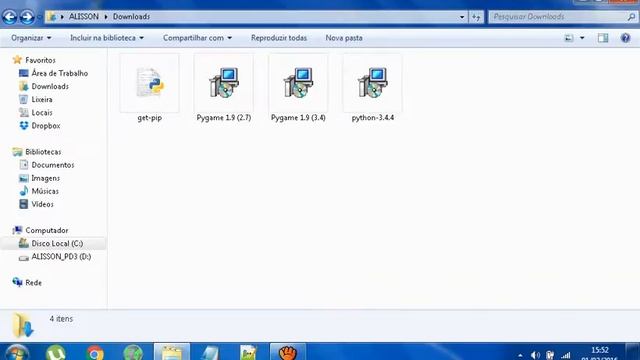Click the Documentos library icon

click(24, 165)
